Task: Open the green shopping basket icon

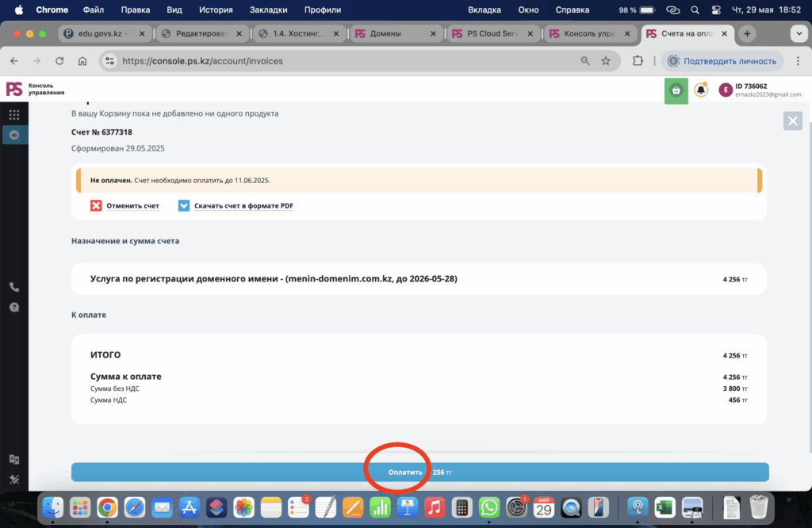Action: 676,90
